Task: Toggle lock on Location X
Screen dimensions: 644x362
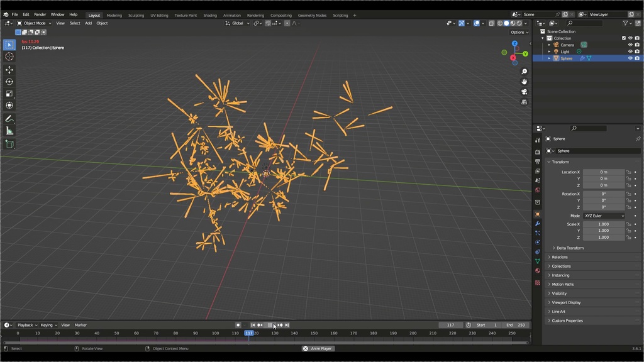Action: coord(629,172)
